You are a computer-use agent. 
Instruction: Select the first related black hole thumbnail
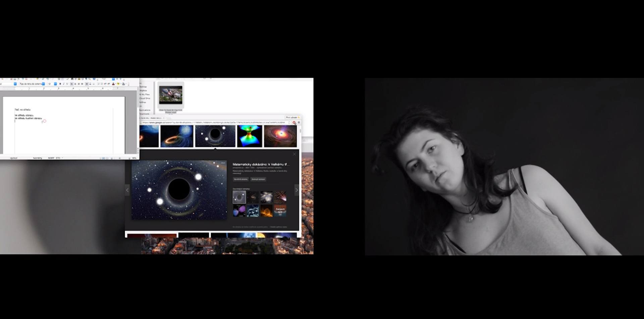(239, 197)
